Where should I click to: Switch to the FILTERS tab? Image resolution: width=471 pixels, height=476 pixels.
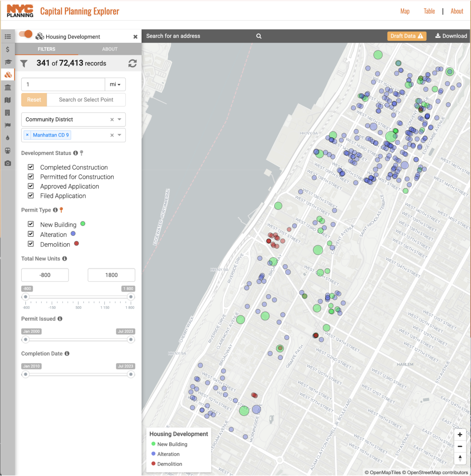coord(47,49)
